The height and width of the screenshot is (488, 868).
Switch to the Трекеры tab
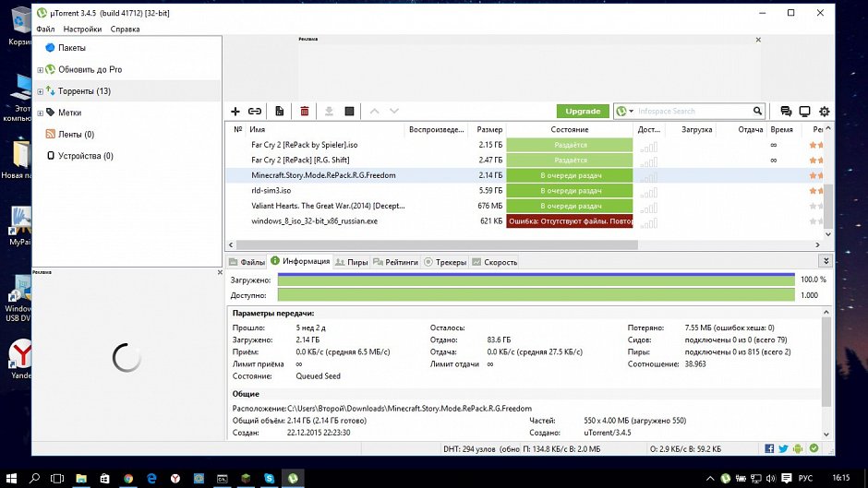[445, 262]
